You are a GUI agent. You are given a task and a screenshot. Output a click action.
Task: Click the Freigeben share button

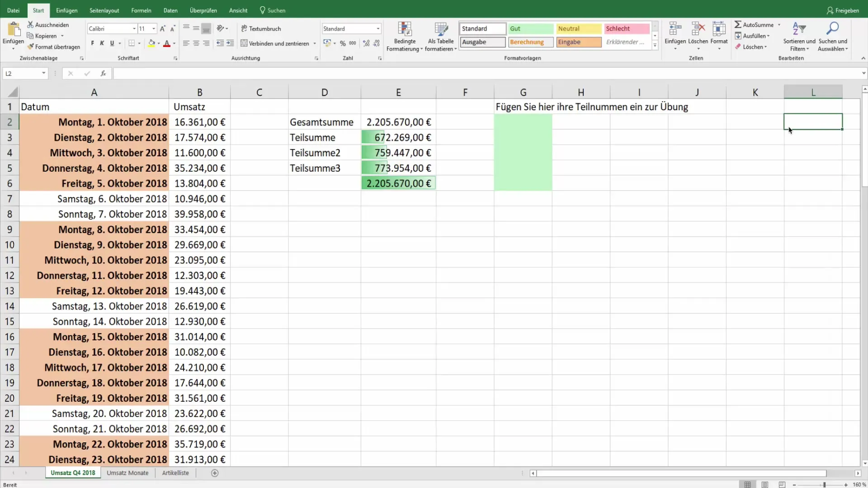(x=843, y=10)
